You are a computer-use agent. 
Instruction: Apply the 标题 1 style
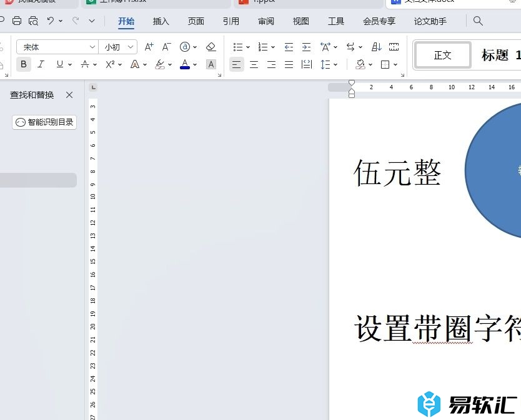501,55
